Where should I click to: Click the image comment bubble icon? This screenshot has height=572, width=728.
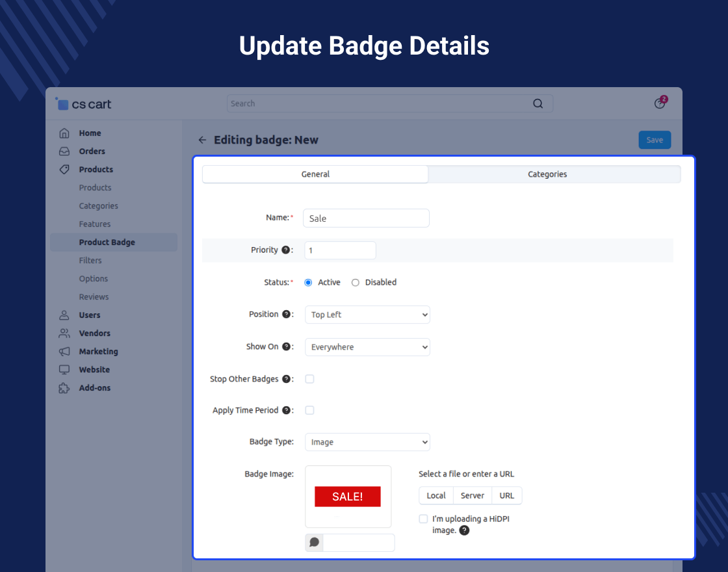[x=315, y=542]
